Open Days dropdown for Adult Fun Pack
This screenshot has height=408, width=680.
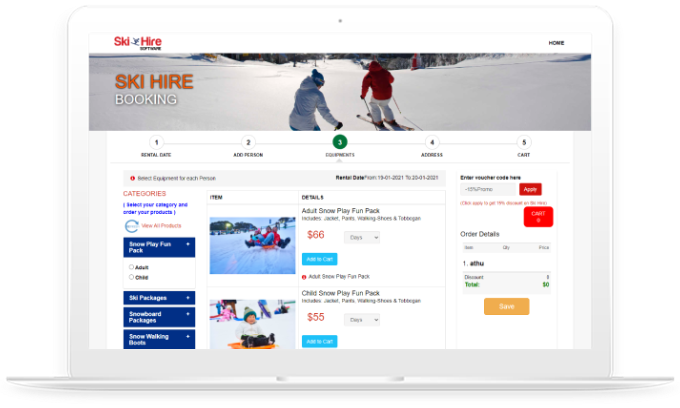point(362,238)
